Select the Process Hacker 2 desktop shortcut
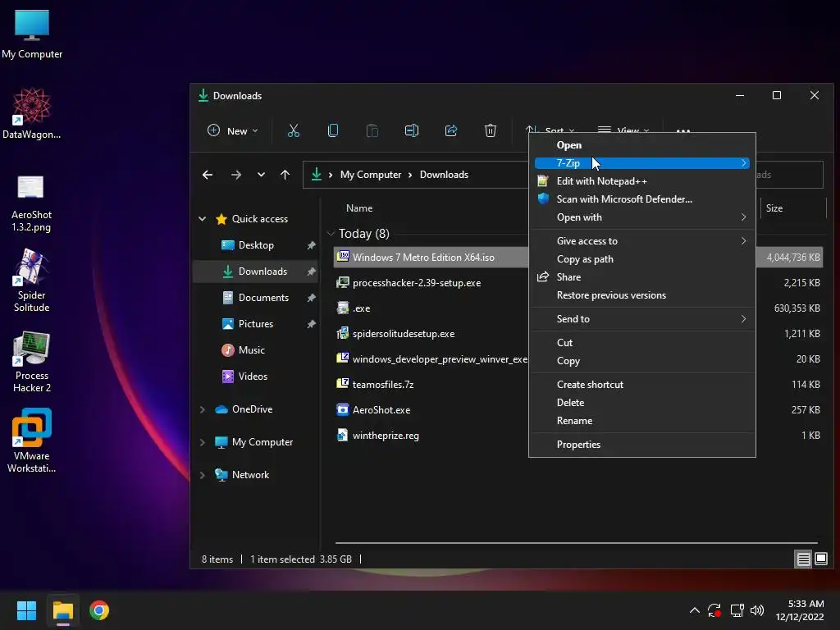Screen dimensions: 840x630 (x=32, y=362)
